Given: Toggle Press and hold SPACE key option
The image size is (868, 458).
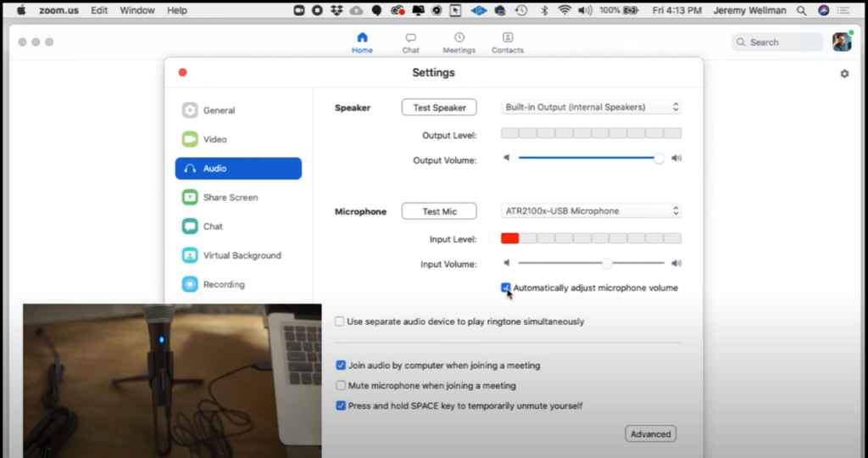Looking at the screenshot, I should coord(341,406).
